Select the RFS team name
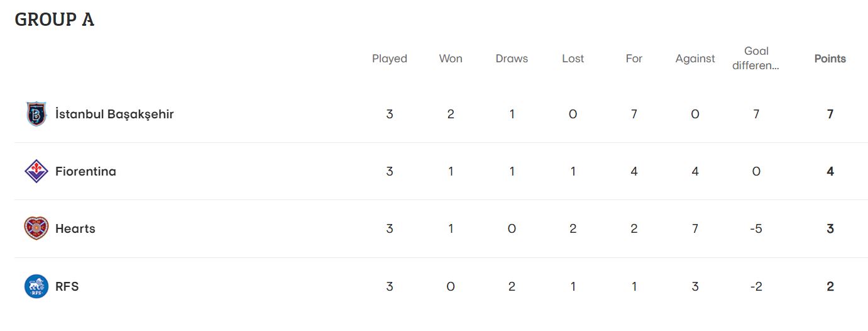Screen dimensions: 868x331 67,286
